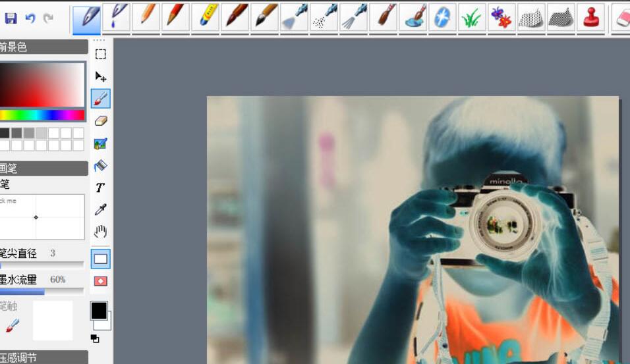This screenshot has width=630, height=364.
Task: Toggle the red quick mask mode button
Action: pos(101,281)
